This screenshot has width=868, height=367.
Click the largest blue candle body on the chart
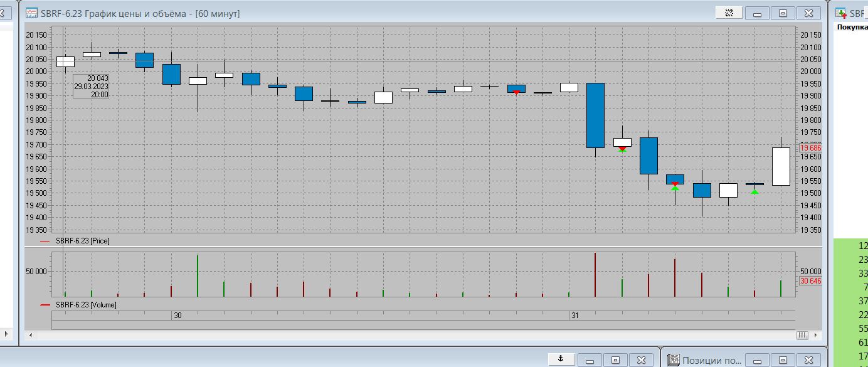pos(595,115)
